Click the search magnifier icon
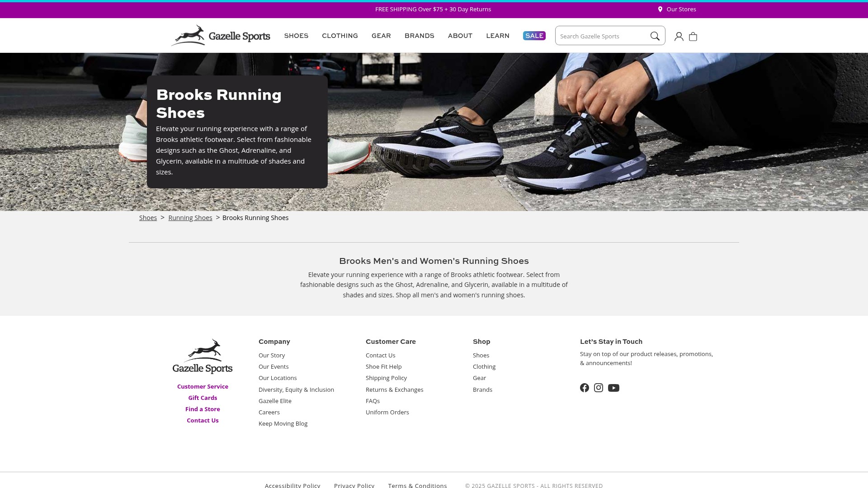The width and height of the screenshot is (868, 488). [x=655, y=36]
